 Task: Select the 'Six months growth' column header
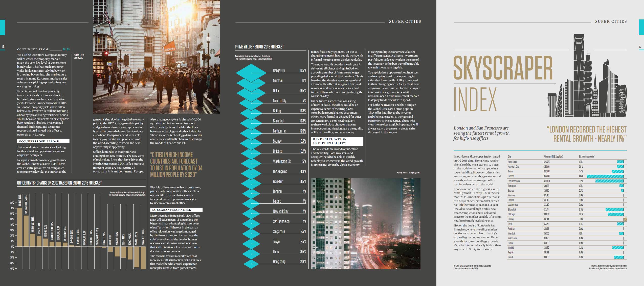point(587,157)
